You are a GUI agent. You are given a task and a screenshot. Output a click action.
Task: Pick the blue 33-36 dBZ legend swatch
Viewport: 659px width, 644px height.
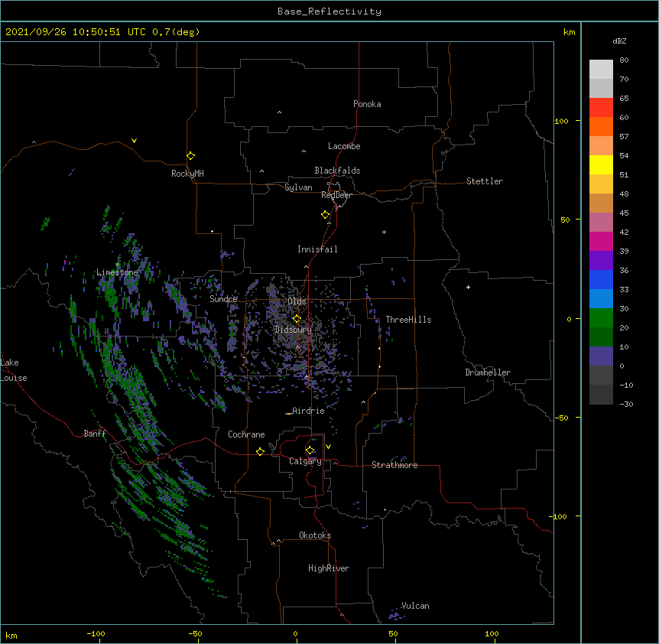pos(601,279)
